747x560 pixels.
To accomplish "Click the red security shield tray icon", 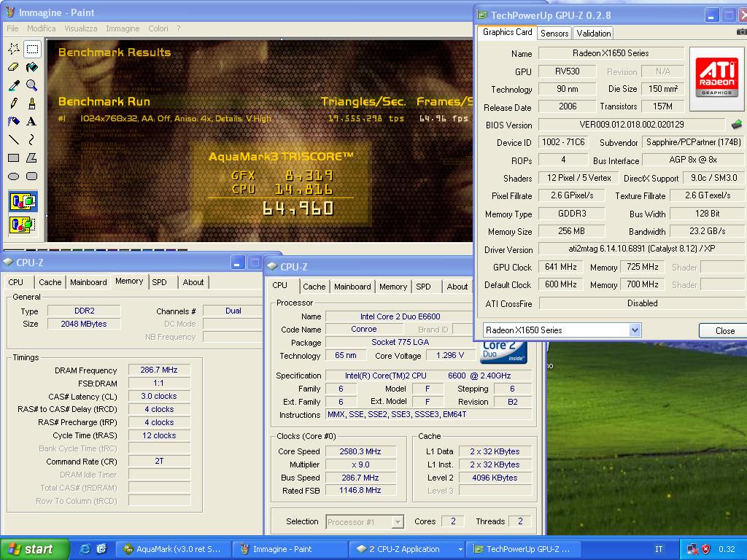I will coord(706,549).
